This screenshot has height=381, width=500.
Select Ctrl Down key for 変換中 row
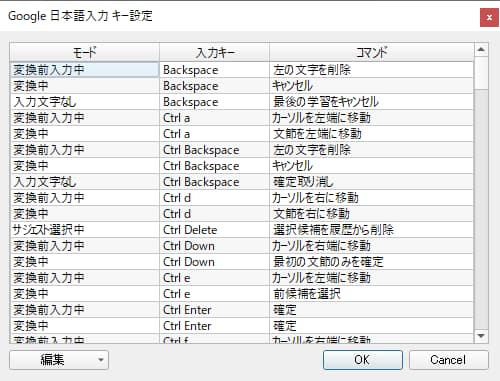tap(214, 262)
